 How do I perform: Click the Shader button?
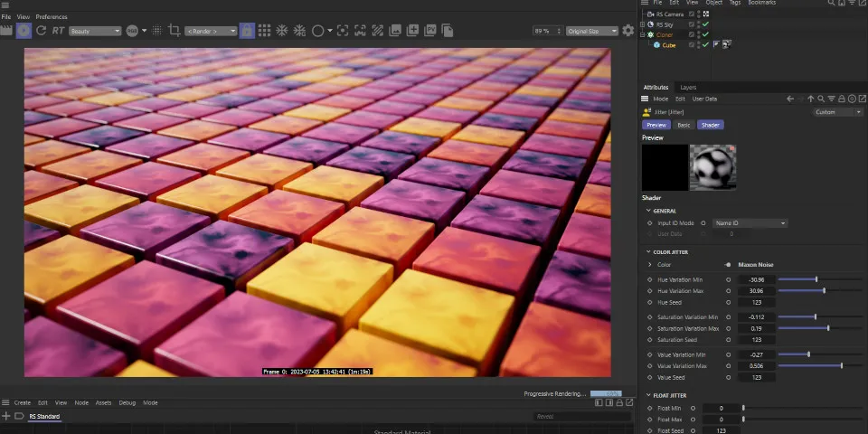(x=711, y=125)
